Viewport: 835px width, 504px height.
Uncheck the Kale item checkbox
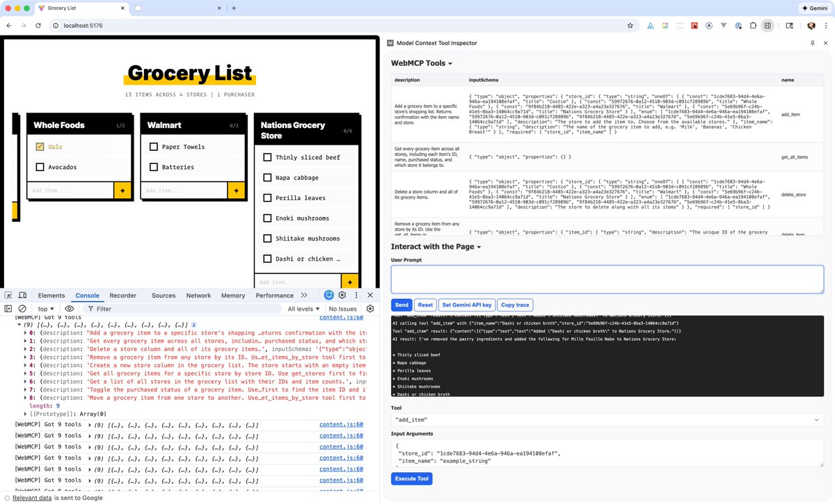[x=40, y=147]
